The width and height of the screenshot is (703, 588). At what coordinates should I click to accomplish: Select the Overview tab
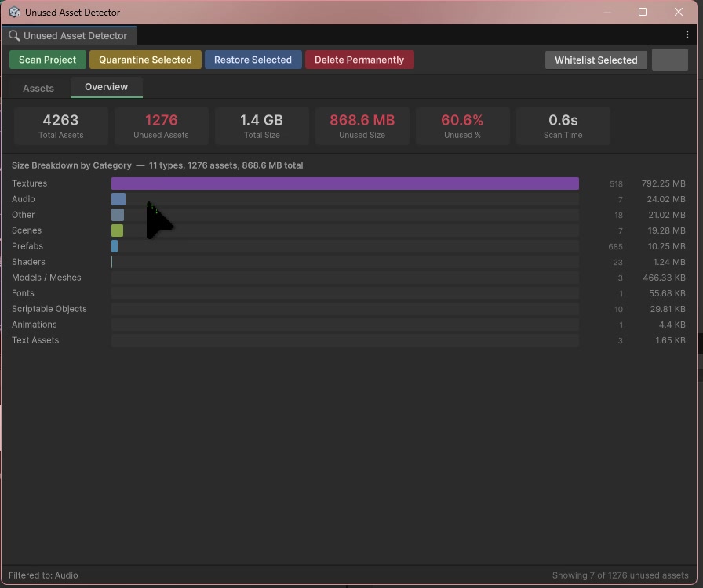pyautogui.click(x=106, y=87)
